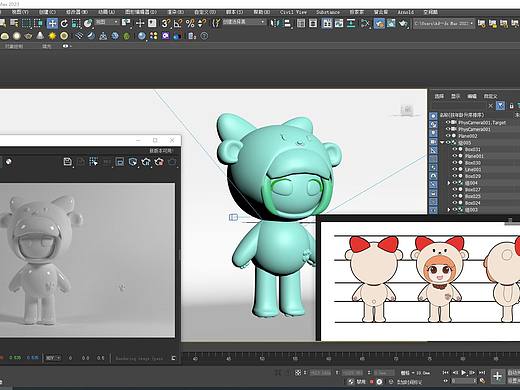Open the Substance menu

coord(328,12)
